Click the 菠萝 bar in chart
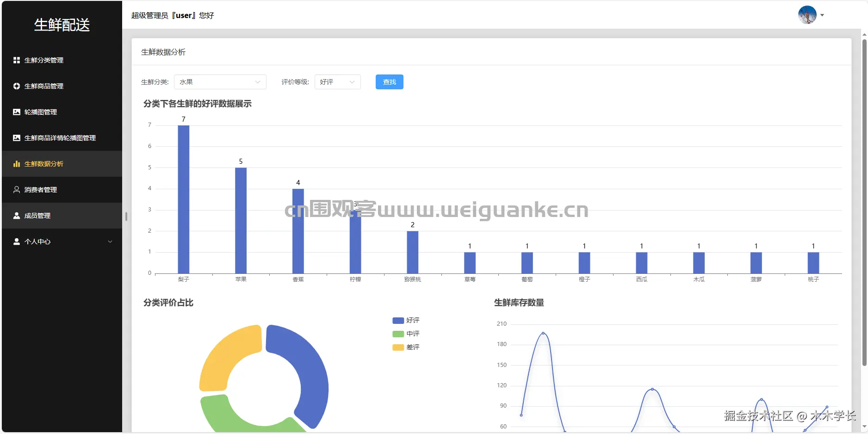 click(756, 263)
